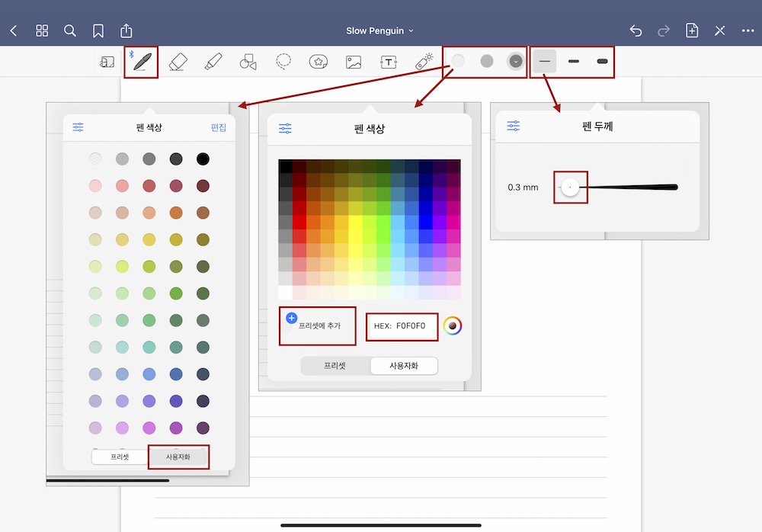Select the thinnest stroke preset
Viewport: 762px width, 532px height.
pos(545,61)
